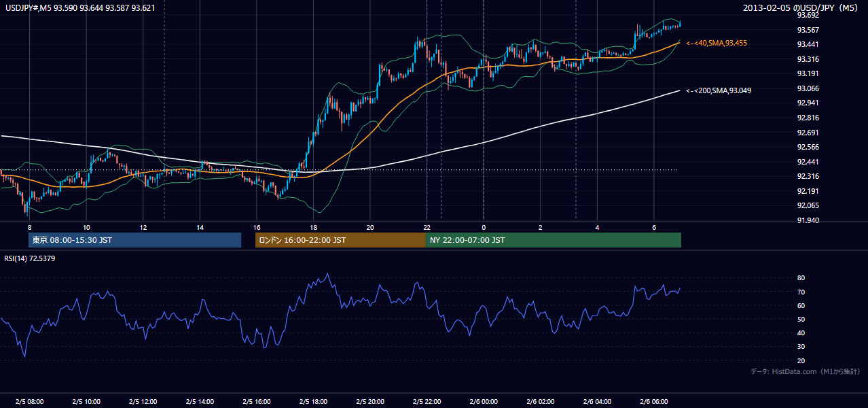The image size is (868, 408).
Task: Click the '2/5 20:00' bottom time label
Action: [369, 401]
